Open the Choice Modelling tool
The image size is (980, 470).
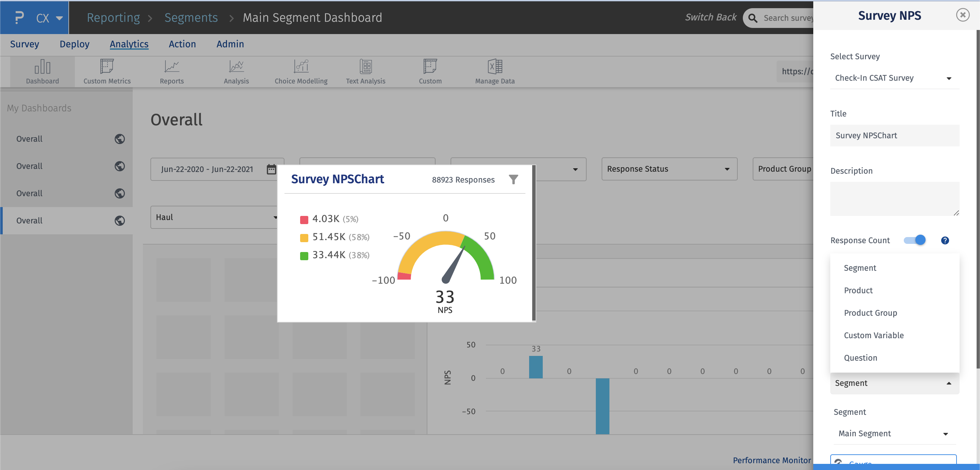(x=301, y=72)
